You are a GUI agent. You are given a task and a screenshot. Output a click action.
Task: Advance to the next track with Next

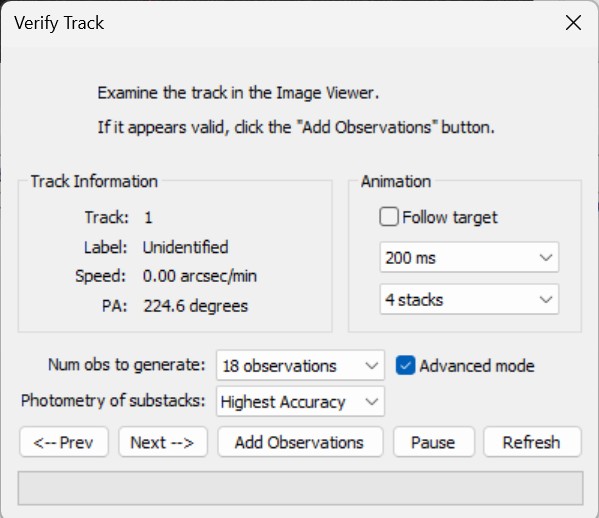[163, 442]
